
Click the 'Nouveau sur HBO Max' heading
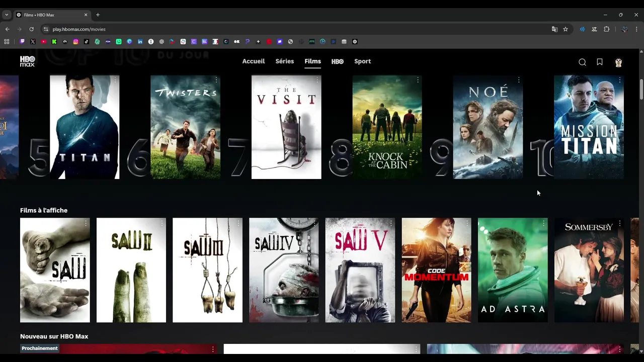pos(54,336)
